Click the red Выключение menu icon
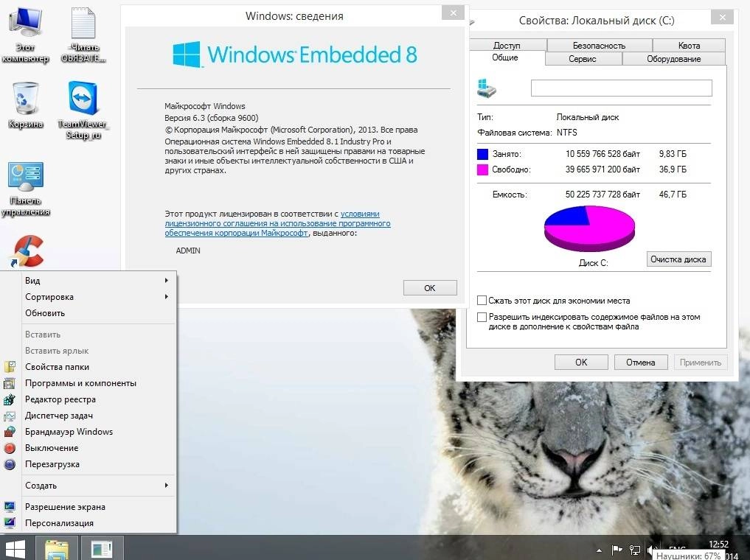The width and height of the screenshot is (750, 560). (x=10, y=448)
